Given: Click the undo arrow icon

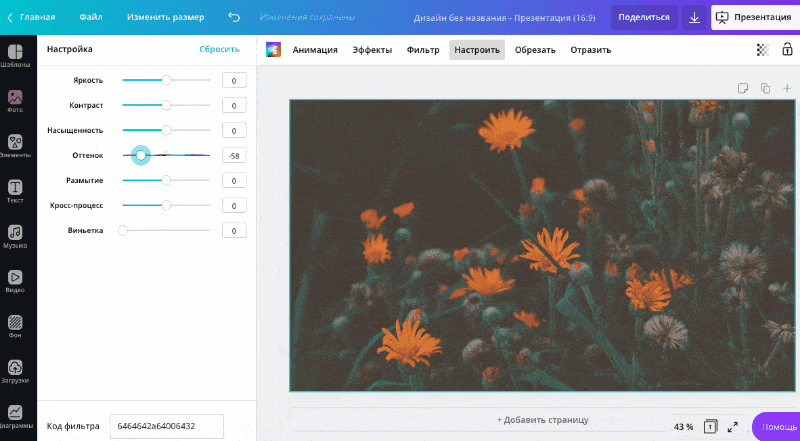Looking at the screenshot, I should [x=234, y=17].
